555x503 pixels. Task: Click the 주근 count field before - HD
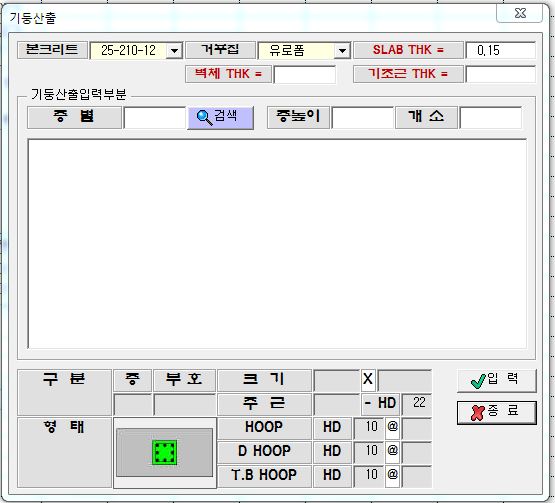click(x=336, y=404)
